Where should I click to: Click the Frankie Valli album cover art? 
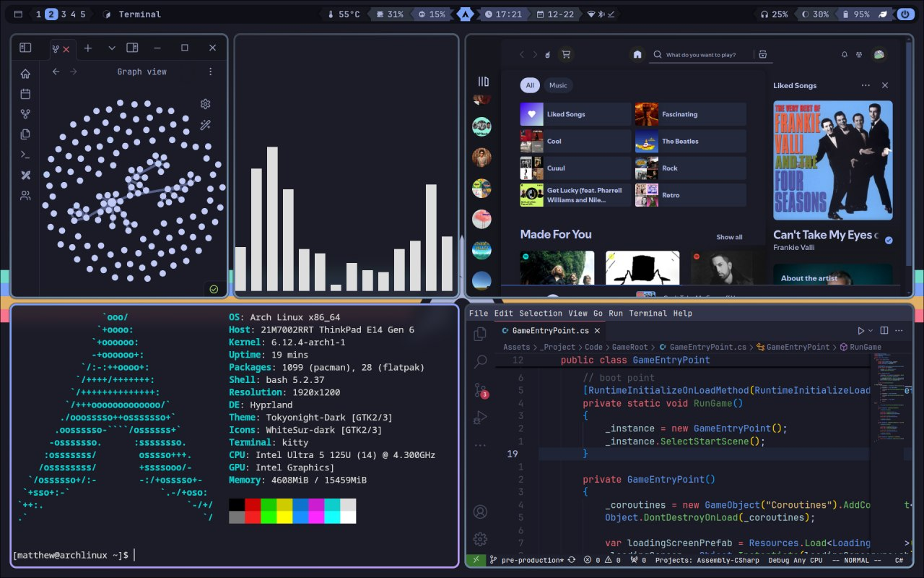pos(833,160)
